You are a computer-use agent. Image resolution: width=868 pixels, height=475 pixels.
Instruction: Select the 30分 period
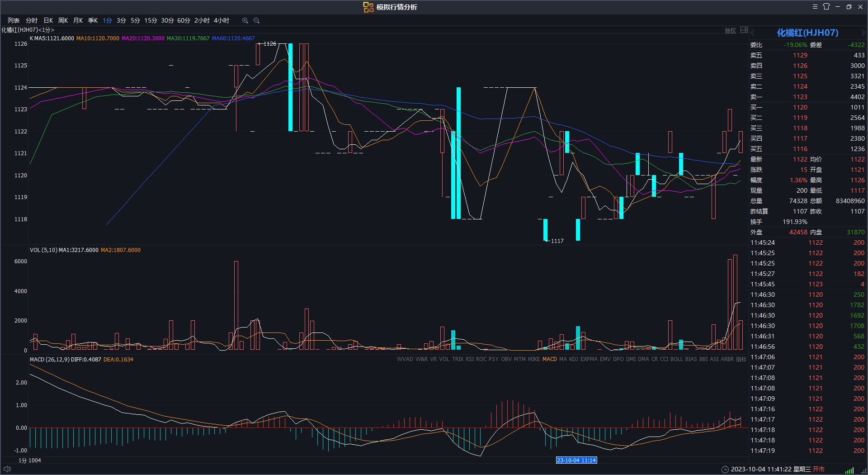167,20
